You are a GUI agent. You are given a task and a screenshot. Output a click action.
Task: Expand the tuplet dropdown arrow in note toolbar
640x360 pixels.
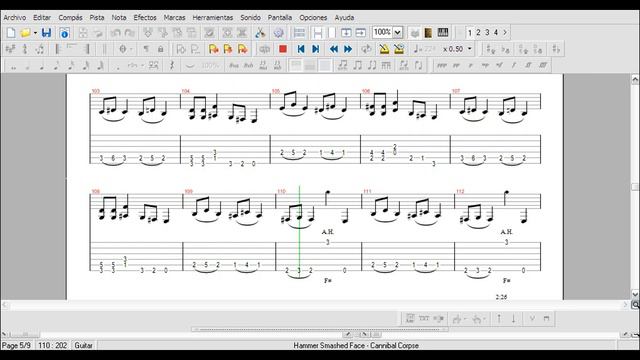click(x=142, y=65)
